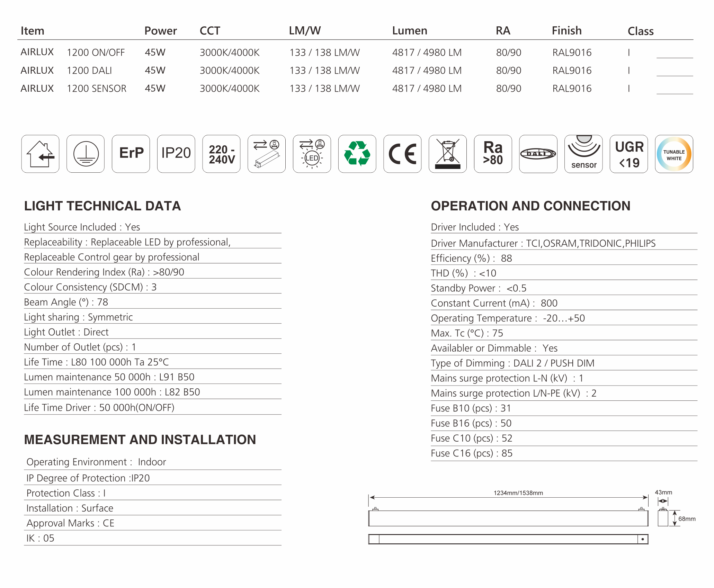Image resolution: width=714 pixels, height=588 pixels.
Task: Click the Lumen column header
Action: pos(410,31)
